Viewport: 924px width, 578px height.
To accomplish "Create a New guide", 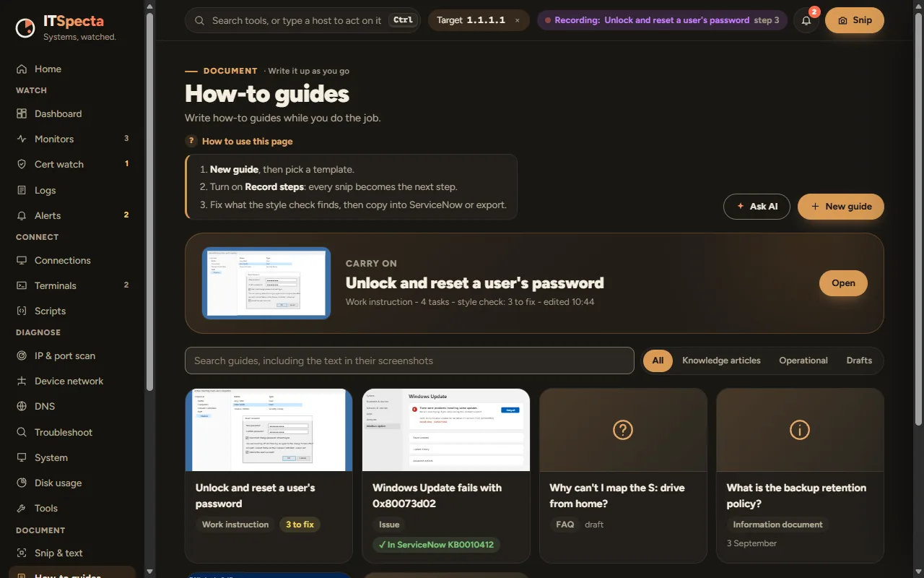I will pos(841,207).
